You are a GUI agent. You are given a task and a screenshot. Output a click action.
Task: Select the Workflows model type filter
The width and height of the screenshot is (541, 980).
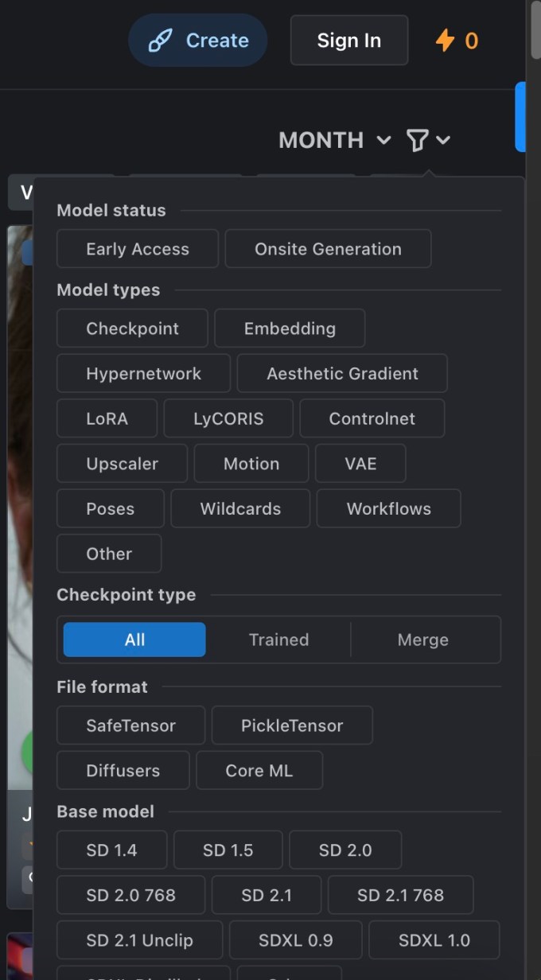pos(388,509)
